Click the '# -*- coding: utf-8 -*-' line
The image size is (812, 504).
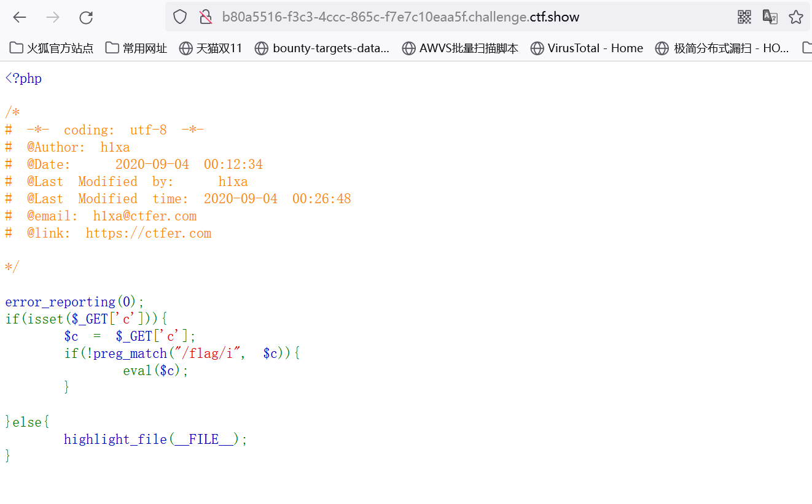[104, 130]
